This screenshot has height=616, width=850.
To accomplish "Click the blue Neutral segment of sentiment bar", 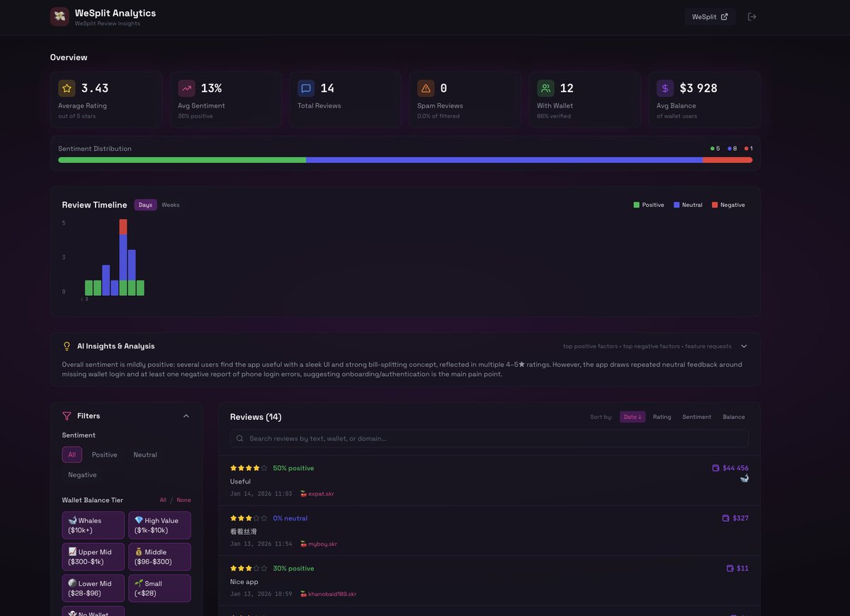I will point(504,160).
